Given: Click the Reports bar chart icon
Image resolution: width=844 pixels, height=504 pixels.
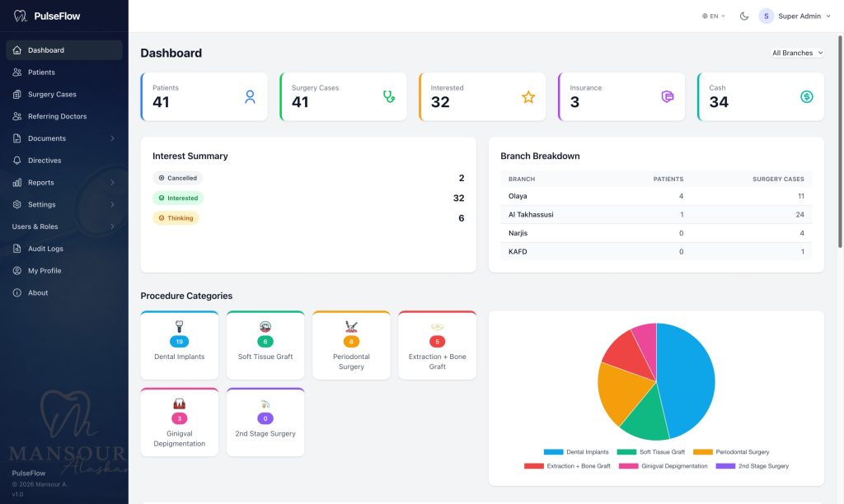Looking at the screenshot, I should click(17, 182).
